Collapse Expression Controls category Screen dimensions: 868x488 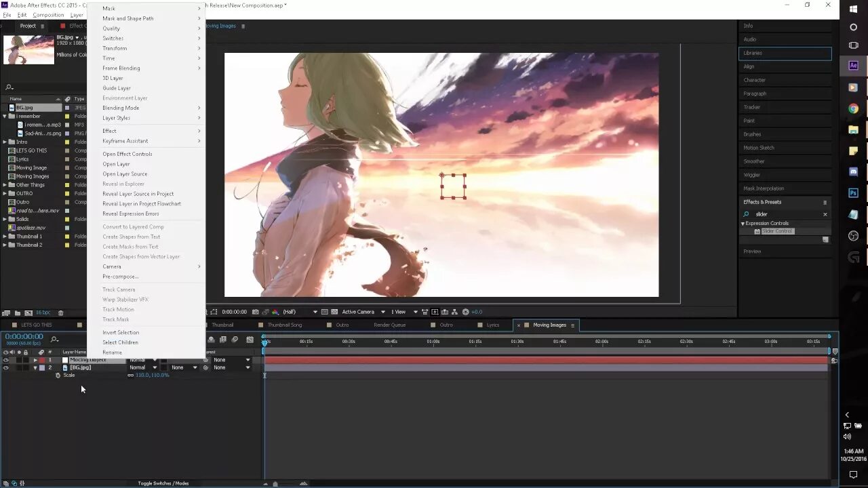743,224
